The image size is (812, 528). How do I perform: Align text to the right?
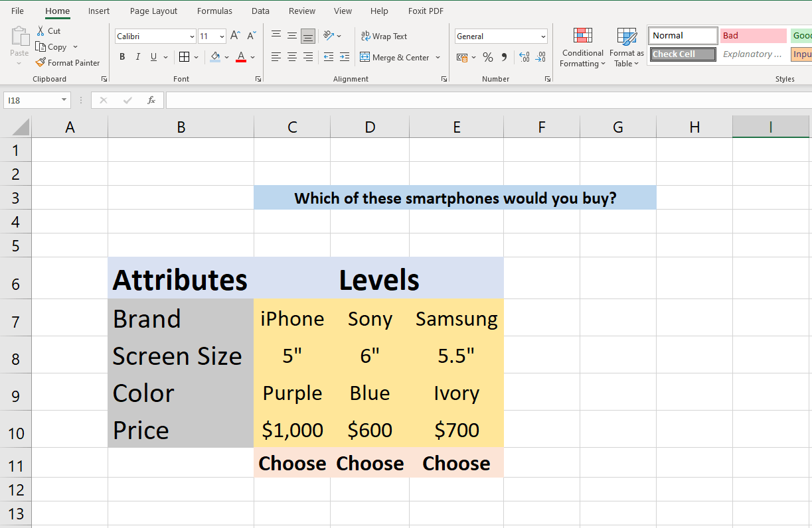(x=308, y=57)
